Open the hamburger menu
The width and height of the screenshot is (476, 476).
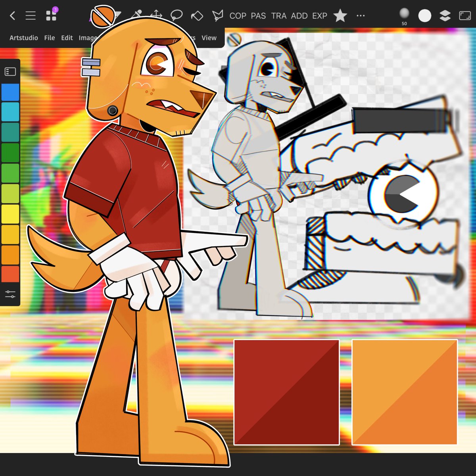tap(31, 16)
